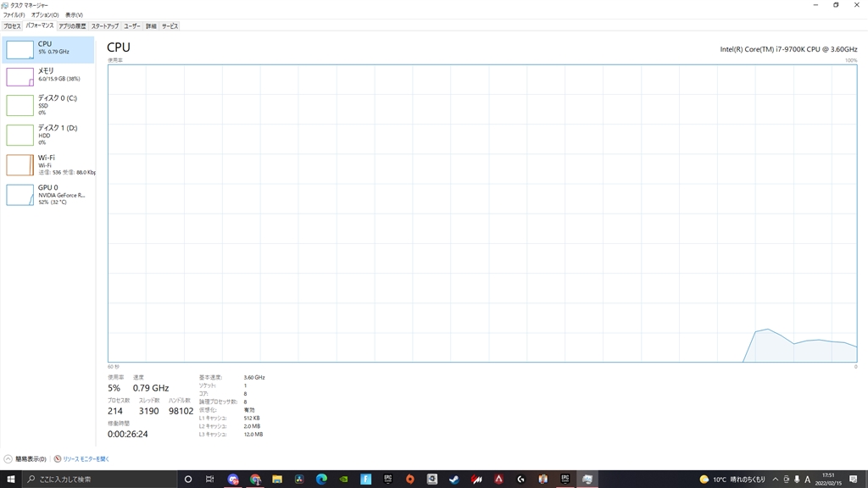Viewport: 868px width, 488px height.
Task: Open the アプリの履歴 tab
Action: coord(72,26)
